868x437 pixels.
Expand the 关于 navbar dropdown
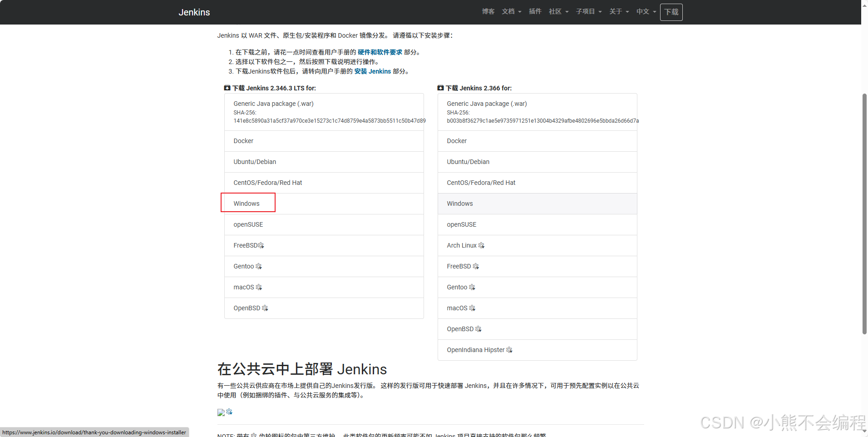(x=619, y=11)
